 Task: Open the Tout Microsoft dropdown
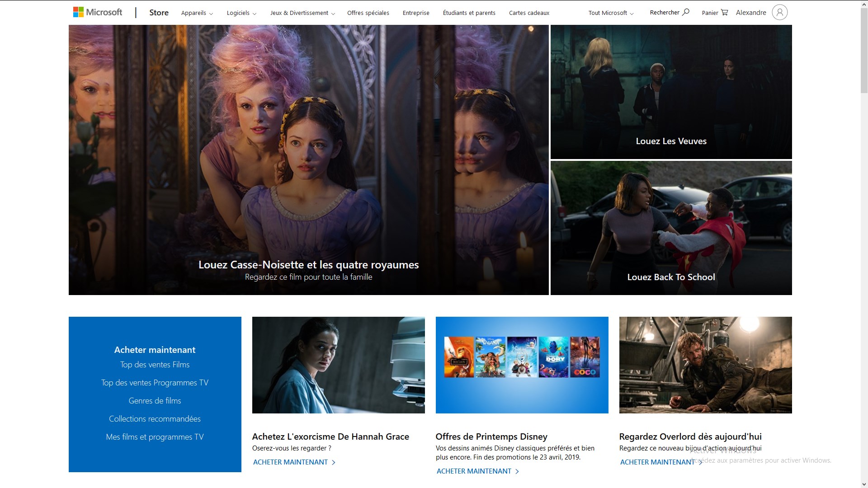(611, 13)
